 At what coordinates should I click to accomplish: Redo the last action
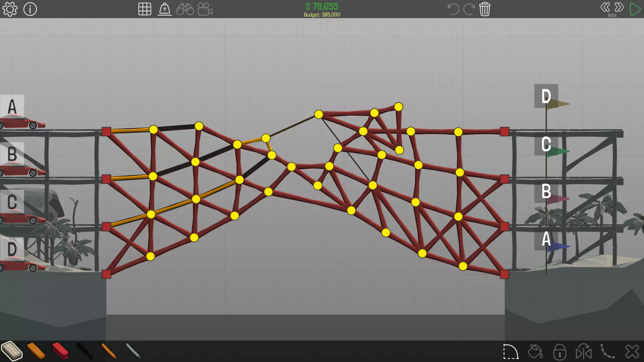[x=469, y=9]
